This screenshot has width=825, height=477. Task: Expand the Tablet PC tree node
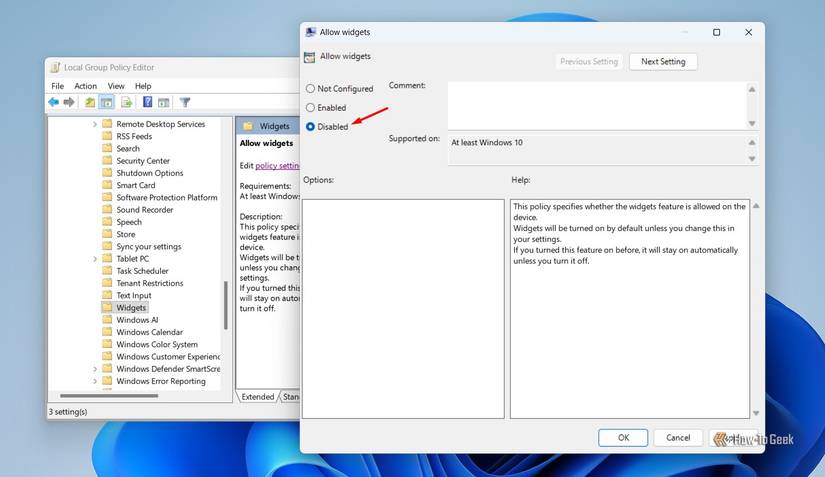pos(95,259)
